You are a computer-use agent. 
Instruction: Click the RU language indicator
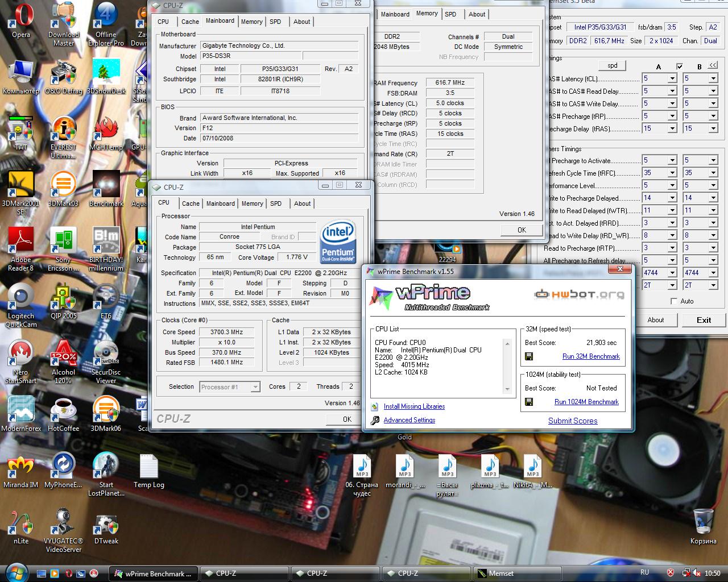coord(644,572)
